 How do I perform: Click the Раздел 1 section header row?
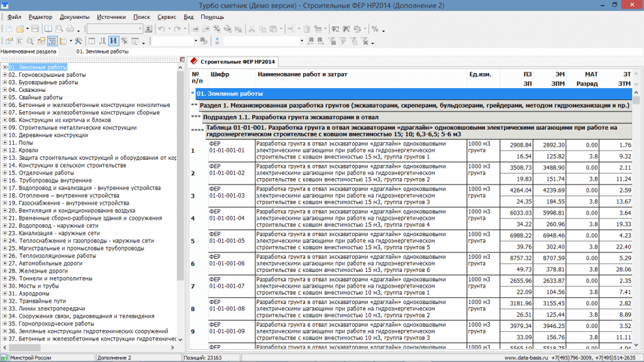point(415,105)
